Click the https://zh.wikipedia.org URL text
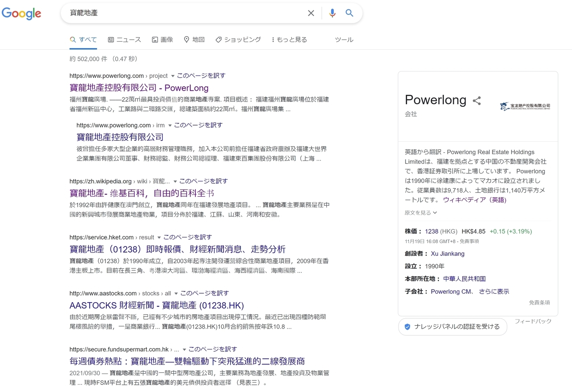 (101, 181)
